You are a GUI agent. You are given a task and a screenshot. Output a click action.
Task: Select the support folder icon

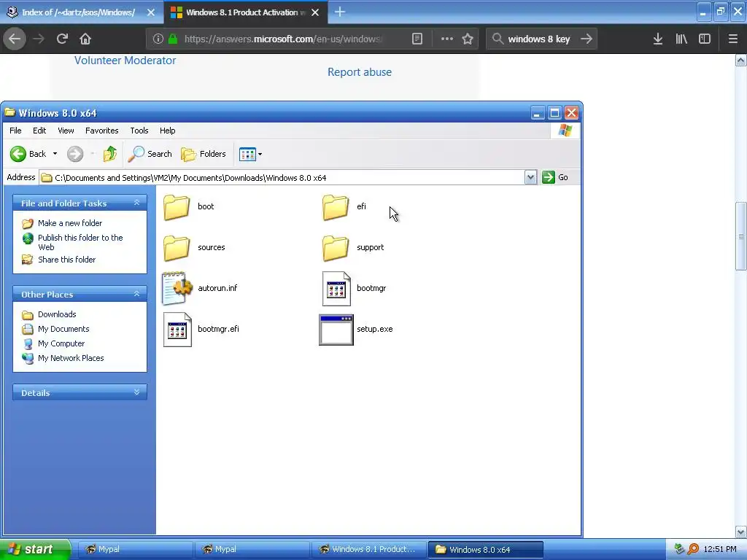point(336,248)
